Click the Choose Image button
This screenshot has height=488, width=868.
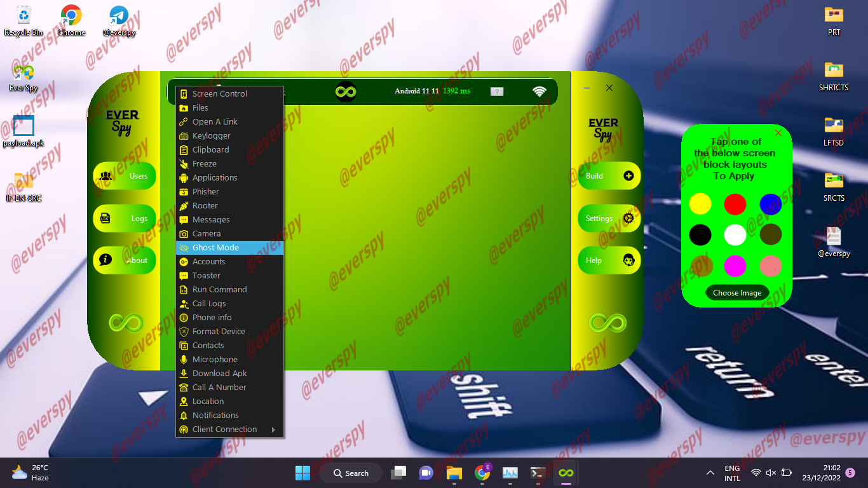tap(737, 293)
